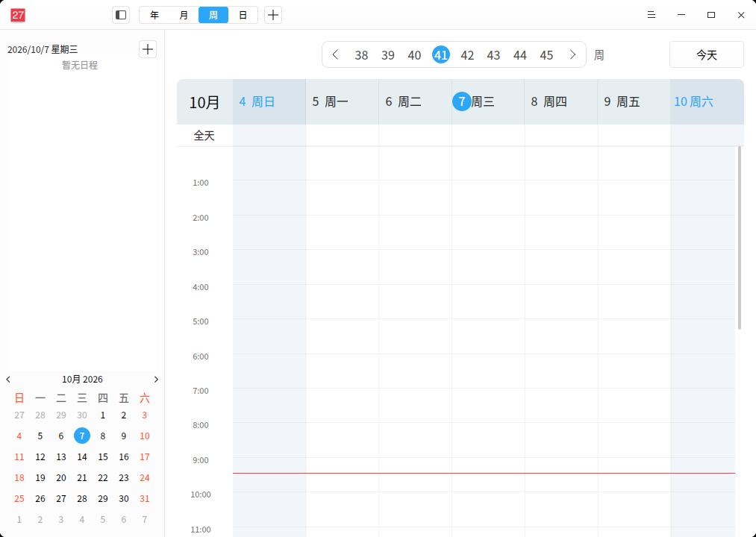
Task: Select October 22 in the mini calendar
Action: pos(103,478)
